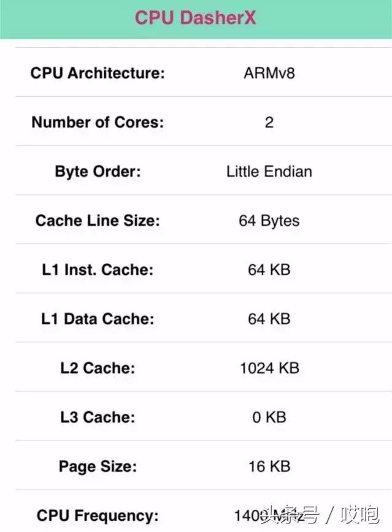Select the L1 Inst. Cache 64 KB value

269,269
